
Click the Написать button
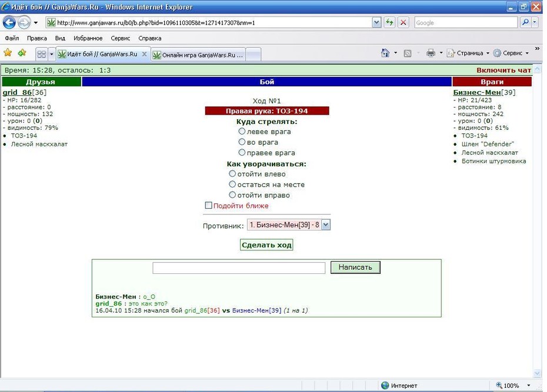coord(355,267)
